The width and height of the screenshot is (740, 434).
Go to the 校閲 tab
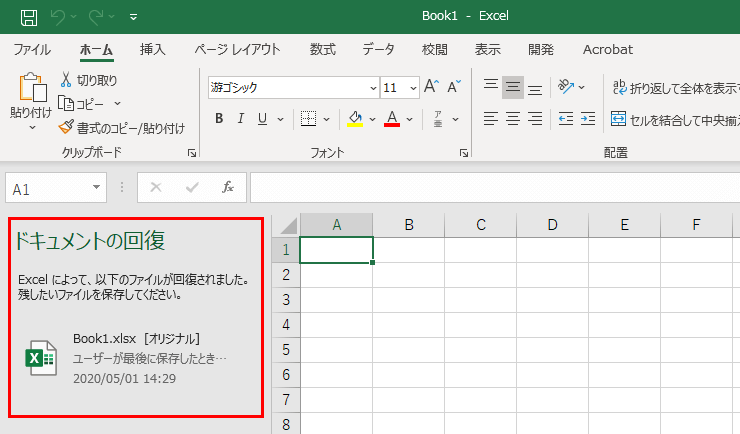point(435,50)
